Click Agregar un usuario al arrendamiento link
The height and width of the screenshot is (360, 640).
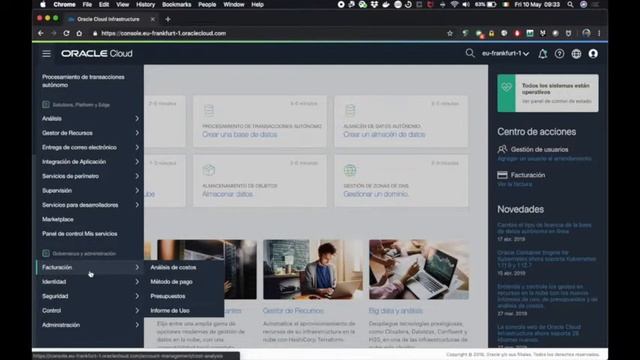click(x=544, y=158)
